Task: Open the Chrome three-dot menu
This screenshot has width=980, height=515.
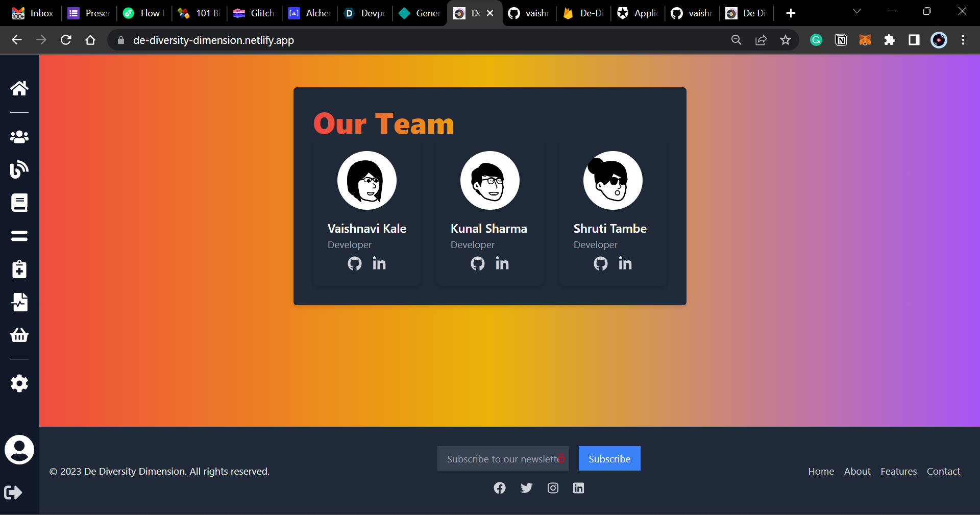Action: 963,40
